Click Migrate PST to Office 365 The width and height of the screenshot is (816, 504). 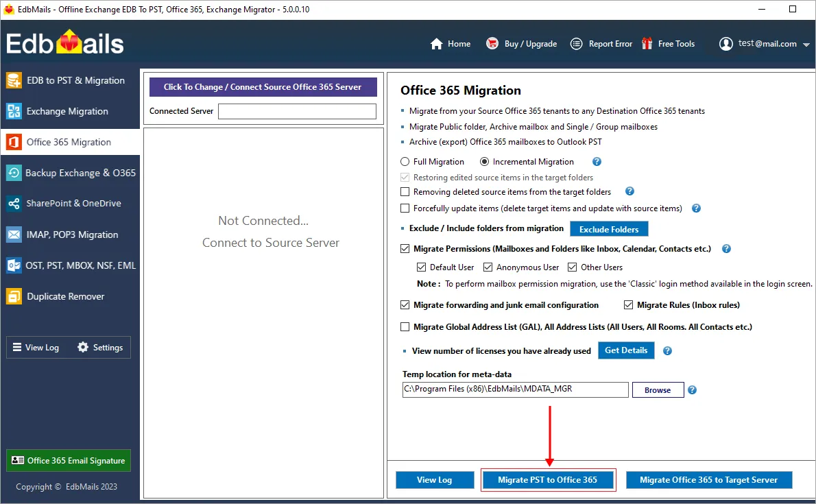[548, 479]
